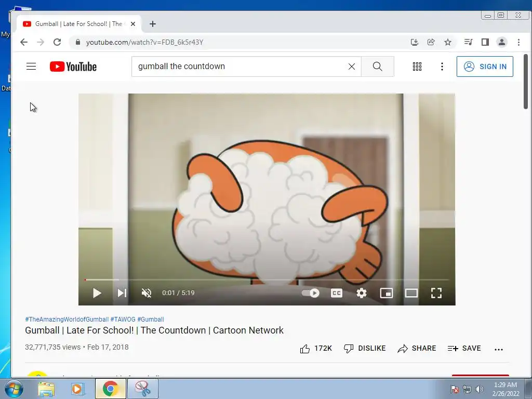Click the SIGN IN button

tap(485, 66)
